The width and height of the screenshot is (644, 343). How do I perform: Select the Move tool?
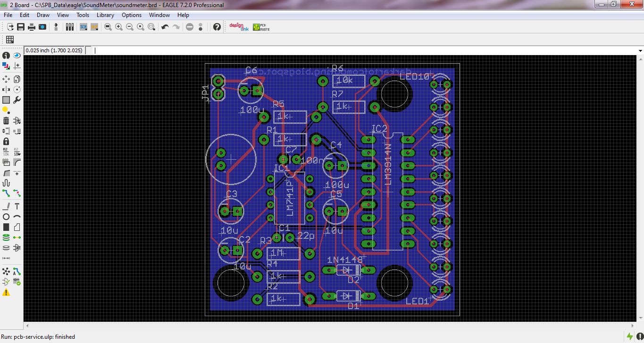tap(6, 79)
